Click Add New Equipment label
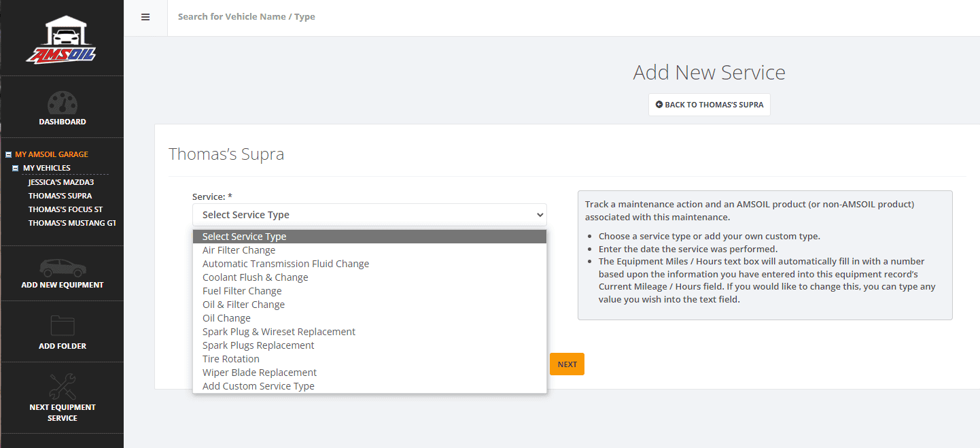The width and height of the screenshot is (980, 448). pos(63,285)
